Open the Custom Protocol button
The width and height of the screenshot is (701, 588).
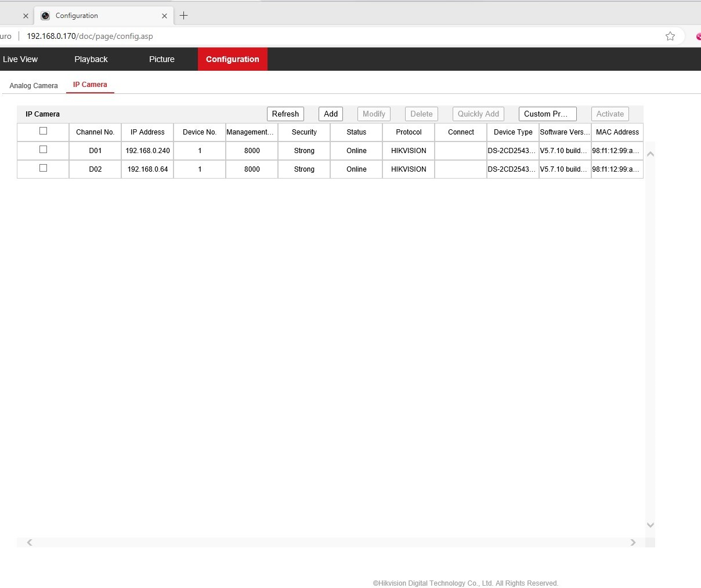[x=547, y=114]
